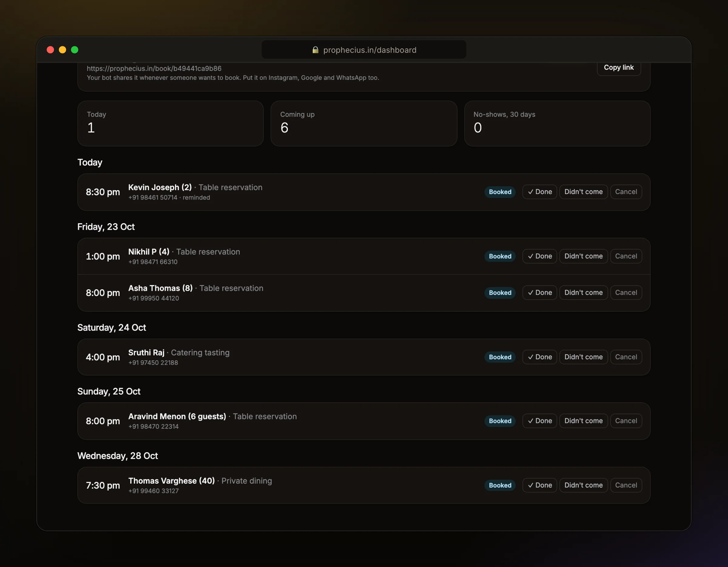
Task: Mark Kevin Joseph as Didn't come
Action: [x=583, y=192]
